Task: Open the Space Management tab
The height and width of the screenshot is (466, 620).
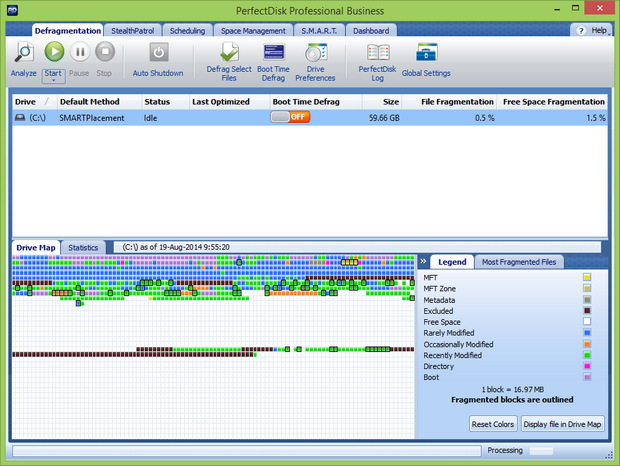Action: [x=253, y=31]
